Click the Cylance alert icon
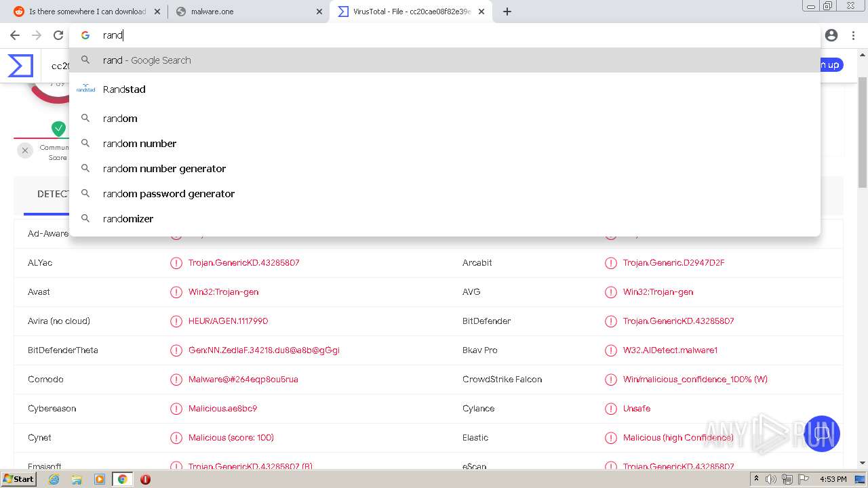 [611, 409]
